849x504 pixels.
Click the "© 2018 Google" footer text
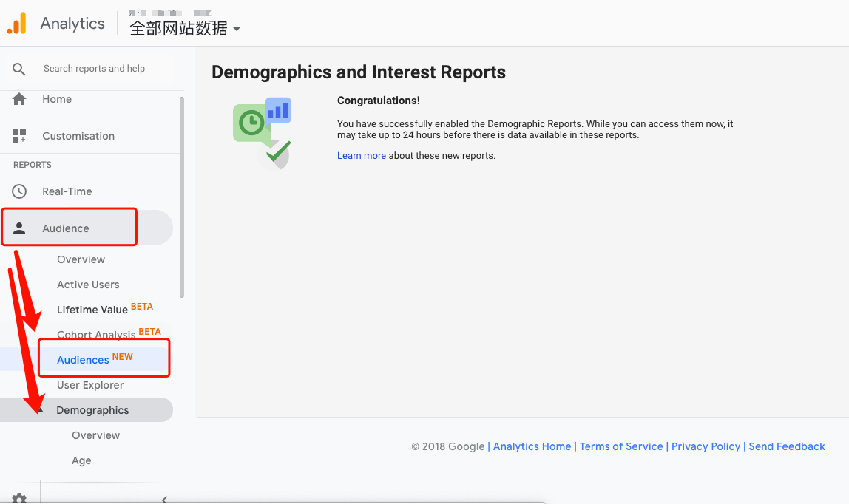click(x=447, y=446)
